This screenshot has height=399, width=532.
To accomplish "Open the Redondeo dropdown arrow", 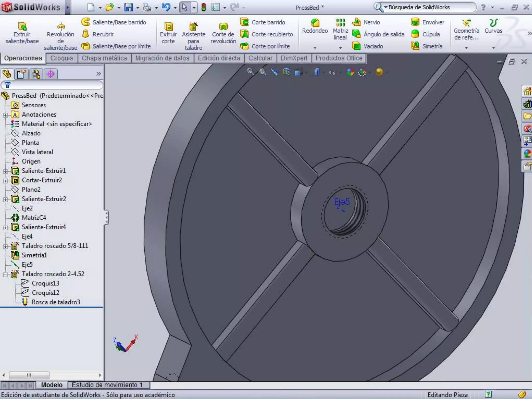I will (315, 48).
